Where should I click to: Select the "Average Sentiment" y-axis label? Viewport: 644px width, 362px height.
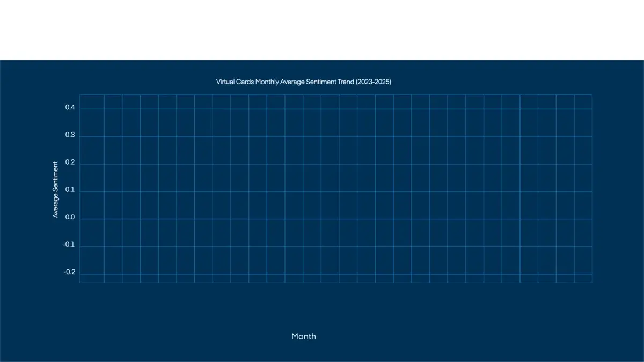tap(55, 190)
